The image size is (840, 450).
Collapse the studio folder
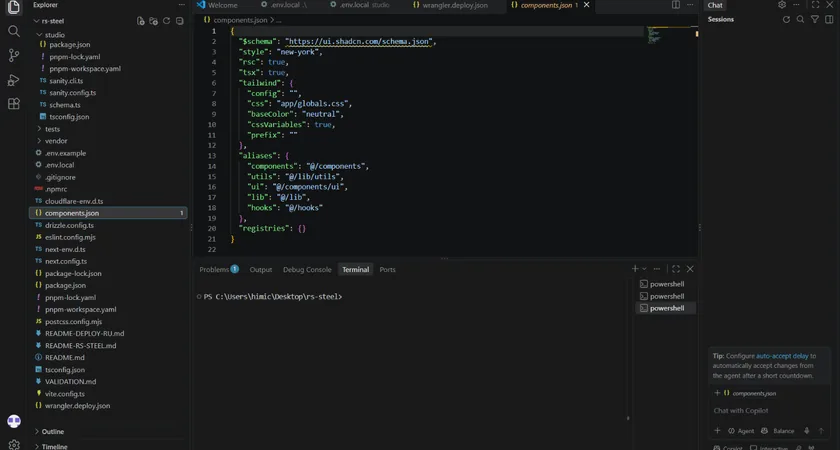[39, 35]
